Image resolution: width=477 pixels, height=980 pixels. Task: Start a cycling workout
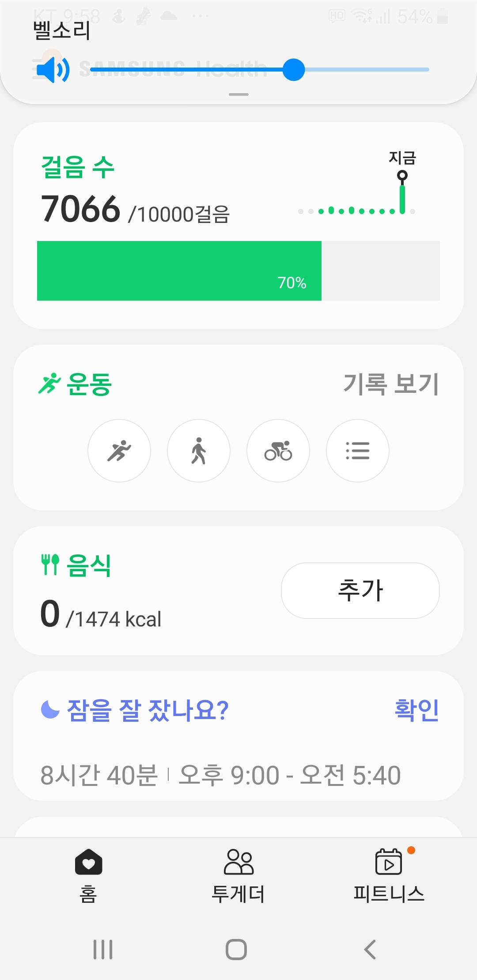[278, 451]
